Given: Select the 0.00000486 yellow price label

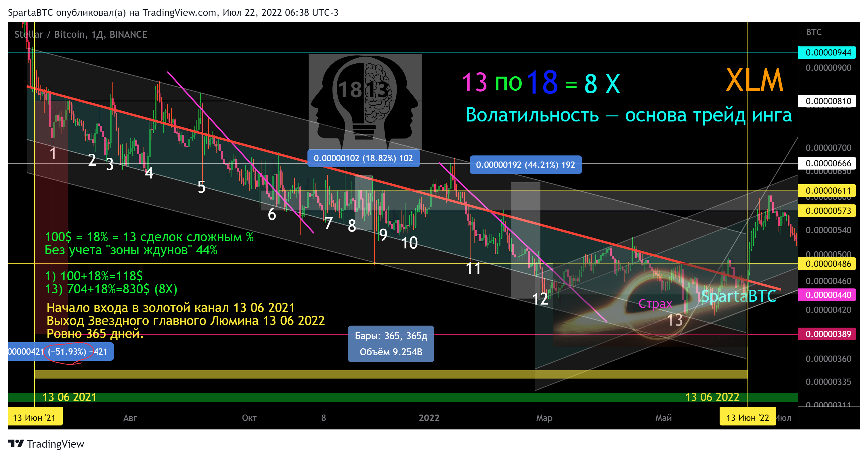Looking at the screenshot, I should (827, 264).
